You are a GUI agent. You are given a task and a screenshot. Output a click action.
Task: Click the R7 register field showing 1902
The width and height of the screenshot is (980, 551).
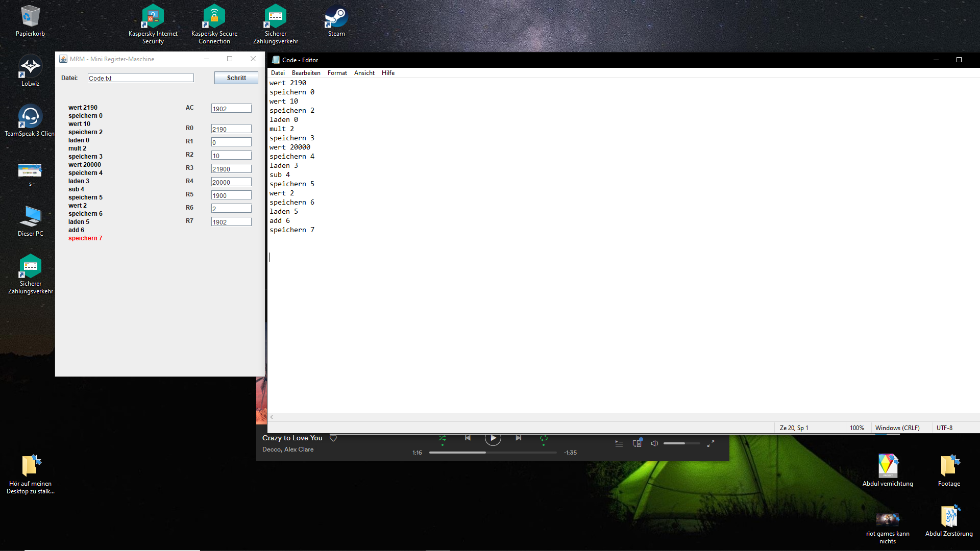[231, 222]
